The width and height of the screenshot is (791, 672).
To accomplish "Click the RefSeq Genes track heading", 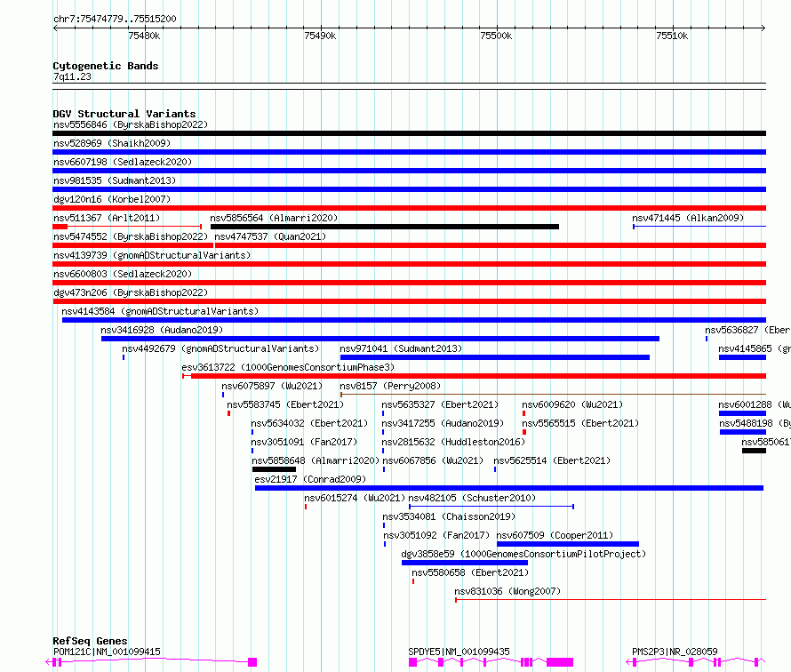I will coord(90,641).
